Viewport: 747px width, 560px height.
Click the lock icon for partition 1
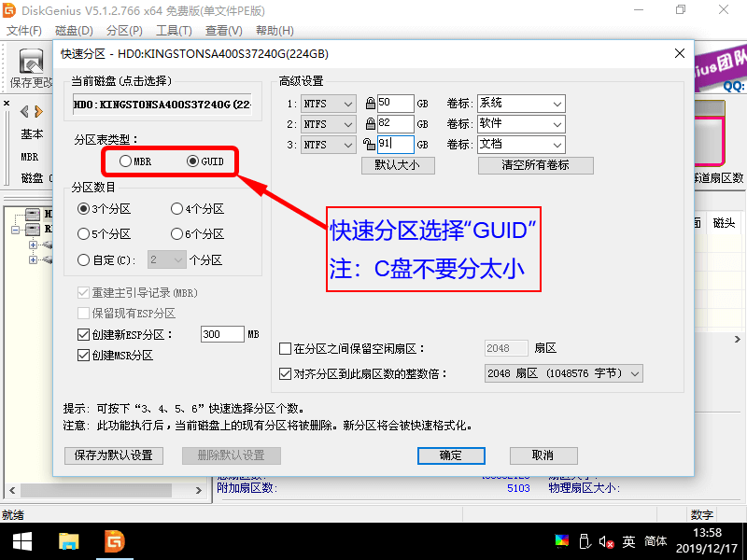click(371, 104)
